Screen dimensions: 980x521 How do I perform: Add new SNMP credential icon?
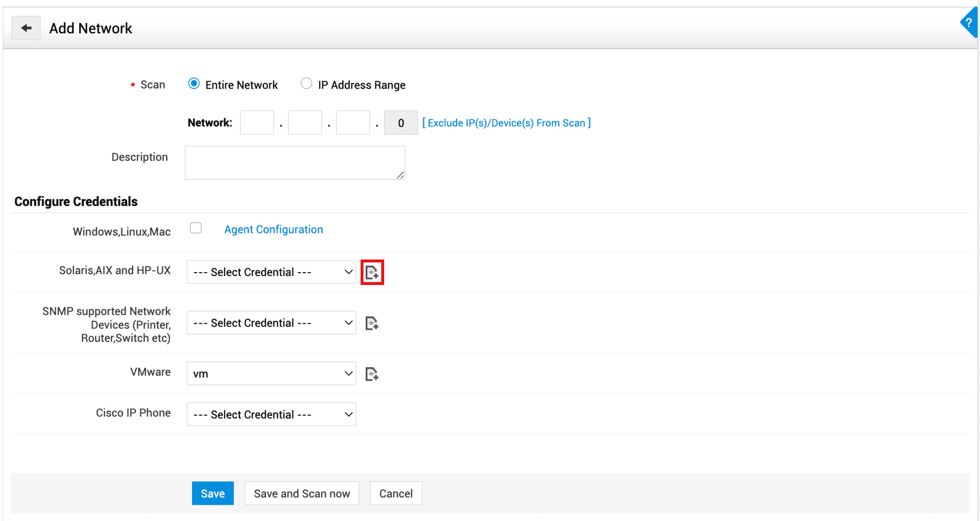click(372, 323)
